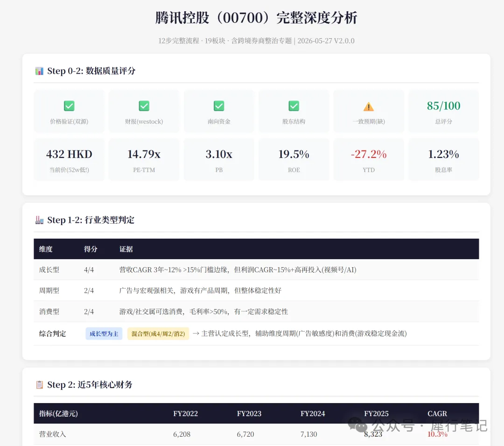Click the 指标(亿港元) column header
Screen dimensions: 504x446
click(58, 413)
